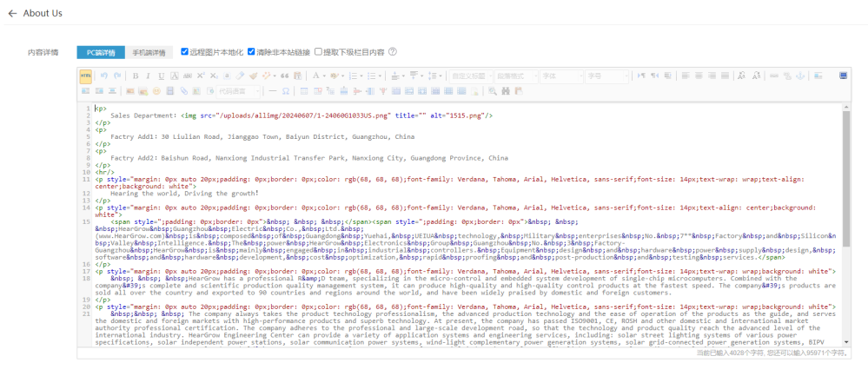Click the align center icon

699,76
